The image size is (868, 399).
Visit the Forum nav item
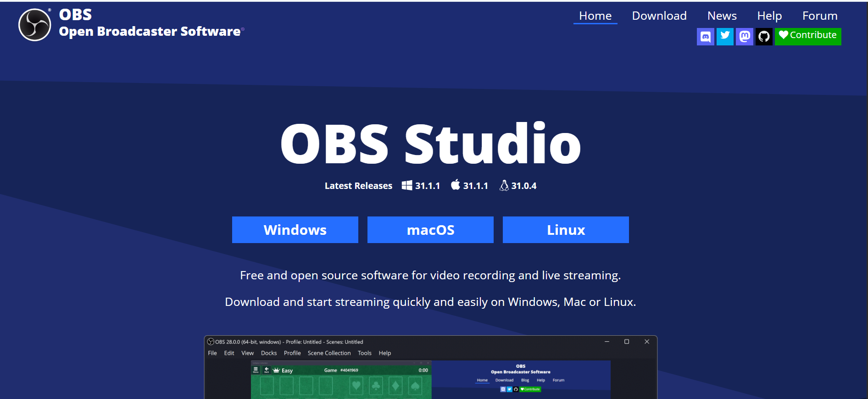pos(820,16)
